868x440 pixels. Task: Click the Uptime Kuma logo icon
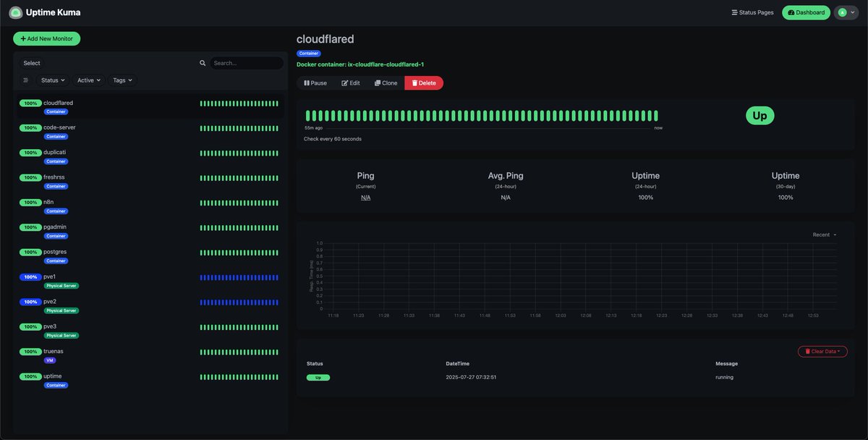click(17, 12)
